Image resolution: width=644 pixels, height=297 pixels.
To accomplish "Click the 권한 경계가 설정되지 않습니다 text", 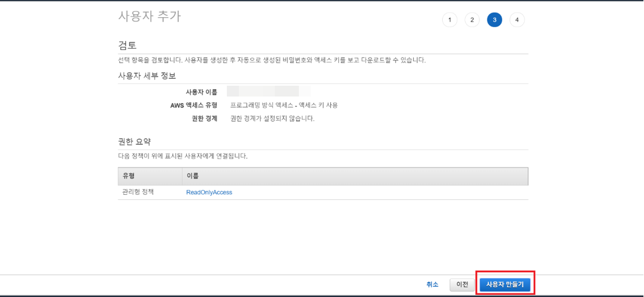I will click(x=272, y=119).
